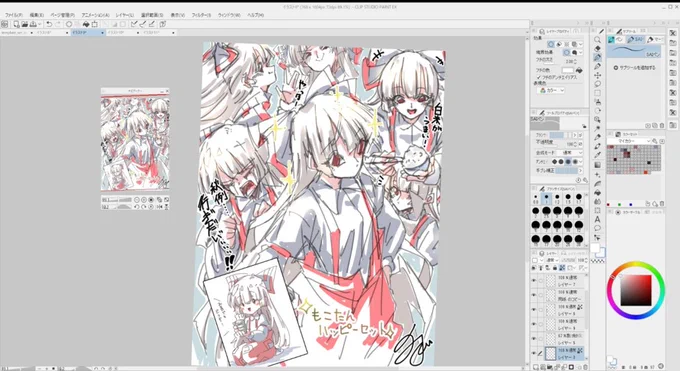The width and height of the screenshot is (680, 371).
Task: Open the フィルター(I) menu
Action: 201,15
